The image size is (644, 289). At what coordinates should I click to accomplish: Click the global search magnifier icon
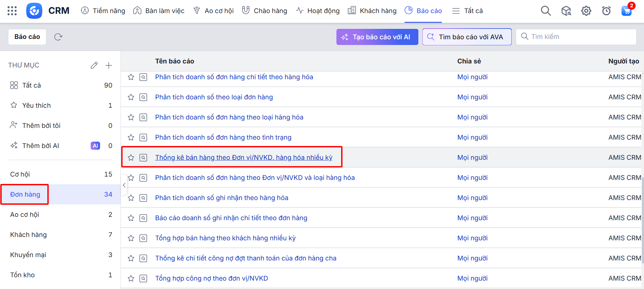(546, 11)
